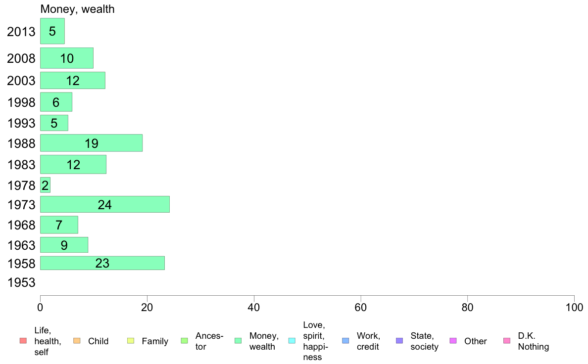This screenshot has width=588, height=364.
Task: Click the 1968 bar labeled 7
Action: tap(59, 225)
